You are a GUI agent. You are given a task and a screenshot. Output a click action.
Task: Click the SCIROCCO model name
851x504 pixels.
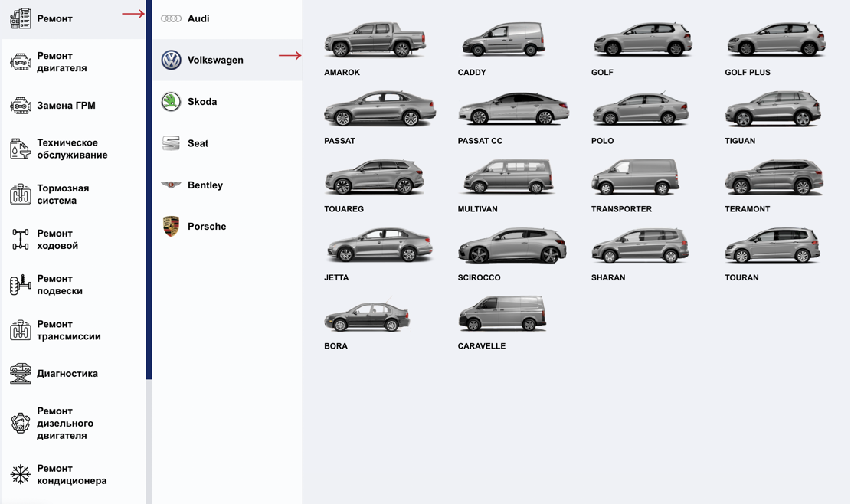pyautogui.click(x=480, y=277)
